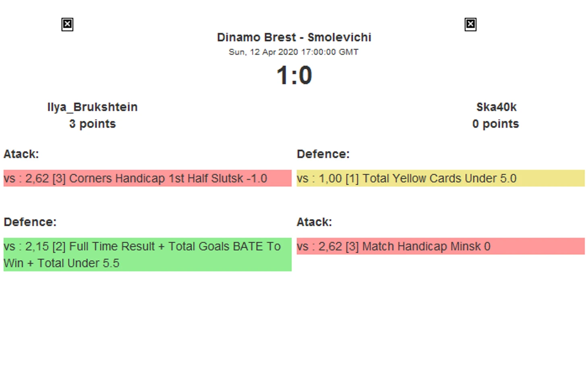Click the right column Defence heading

point(323,154)
